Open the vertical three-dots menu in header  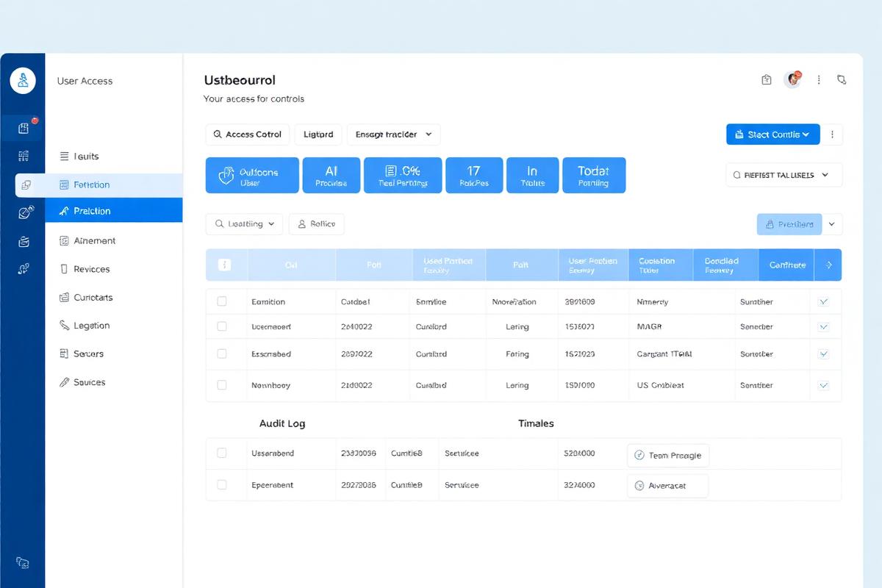coord(819,79)
